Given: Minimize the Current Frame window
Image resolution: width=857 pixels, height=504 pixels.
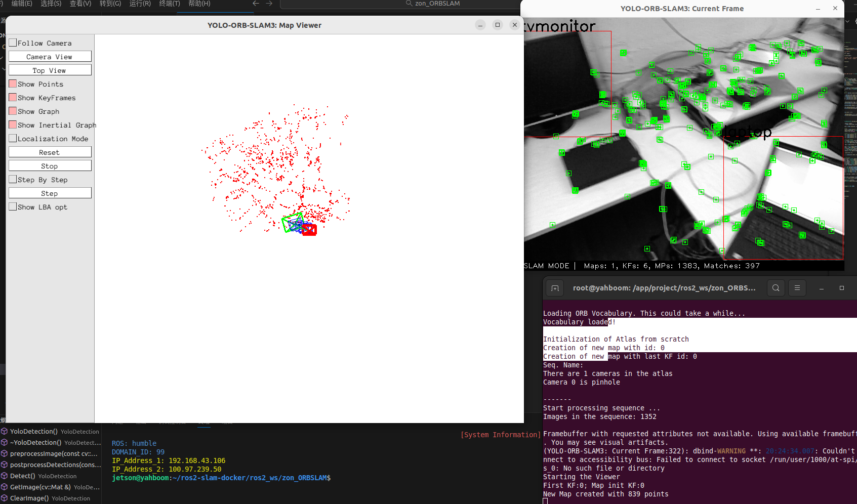Looking at the screenshot, I should (x=818, y=9).
